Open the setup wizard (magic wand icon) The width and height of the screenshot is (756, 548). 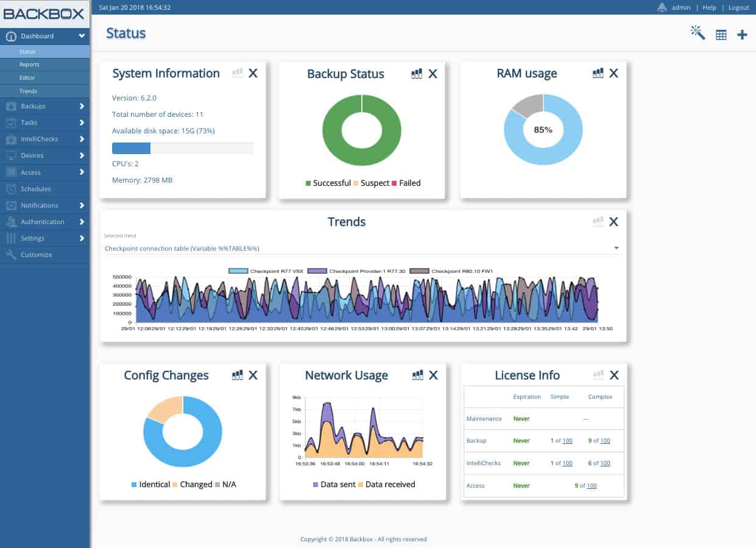[698, 35]
